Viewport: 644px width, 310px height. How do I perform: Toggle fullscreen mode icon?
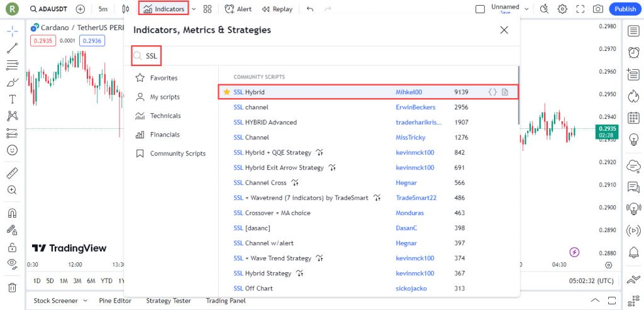(580, 9)
